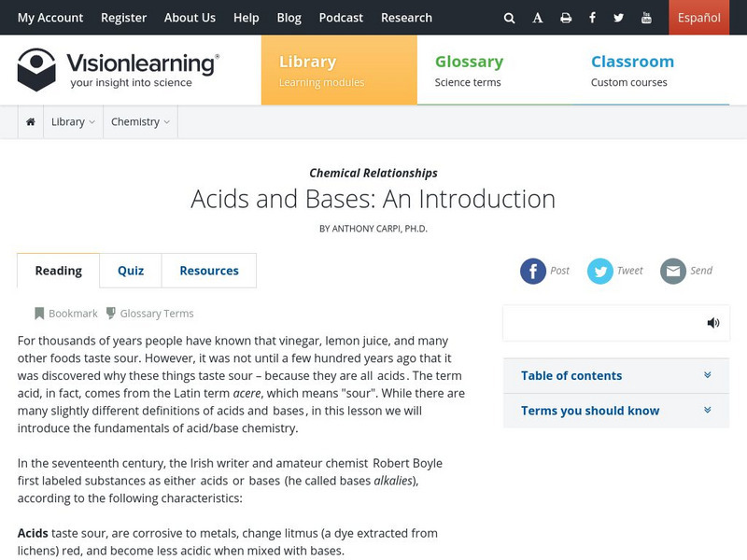Switch language with Español button

(x=698, y=18)
